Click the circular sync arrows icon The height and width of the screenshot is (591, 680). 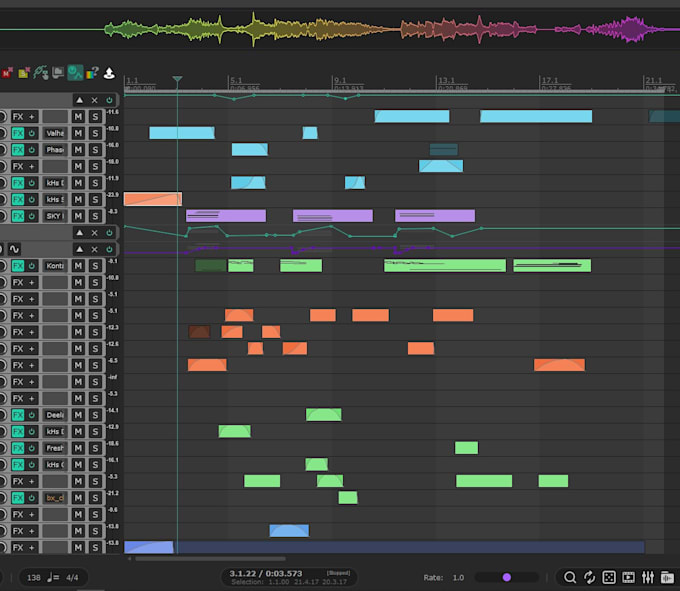[589, 577]
